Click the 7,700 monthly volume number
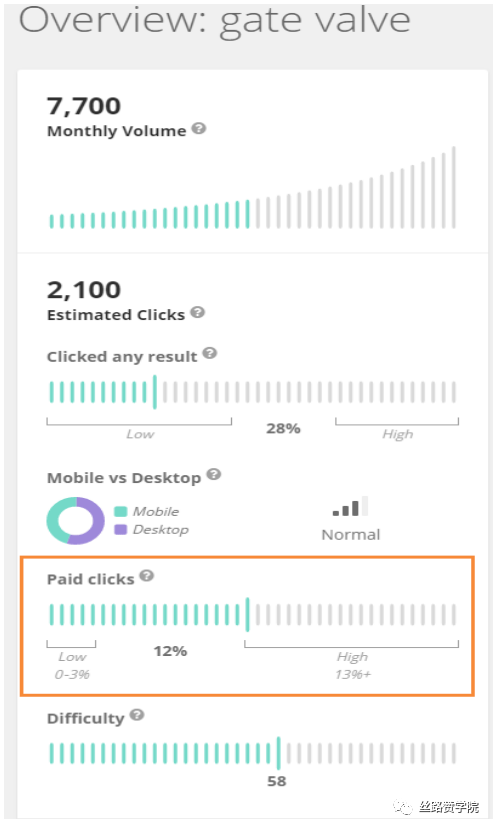494x829 pixels. click(84, 106)
